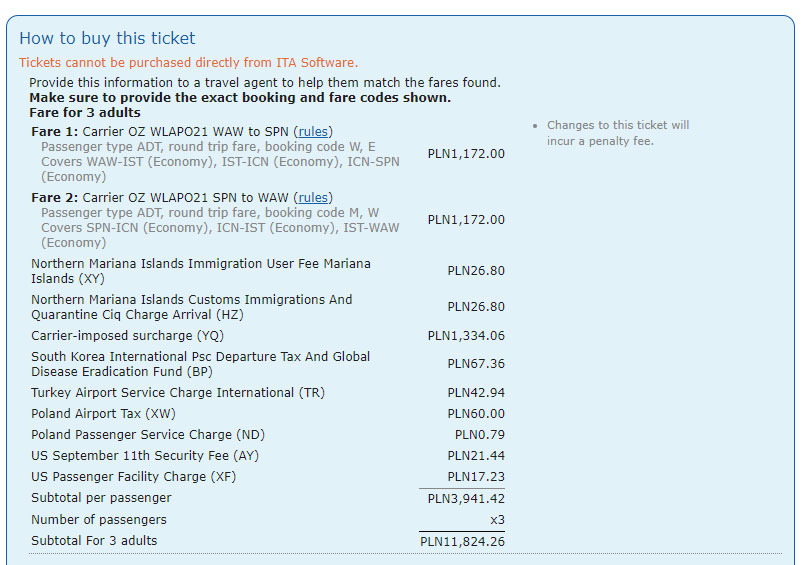Open the rules link for Fare 1
The image size is (802, 565).
pyautogui.click(x=313, y=131)
